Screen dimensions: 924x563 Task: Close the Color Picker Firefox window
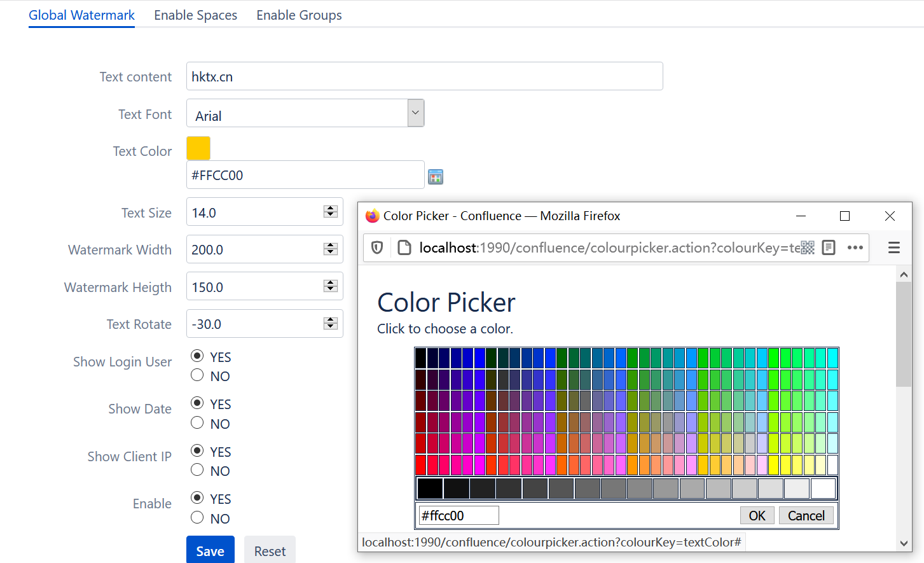pos(890,216)
